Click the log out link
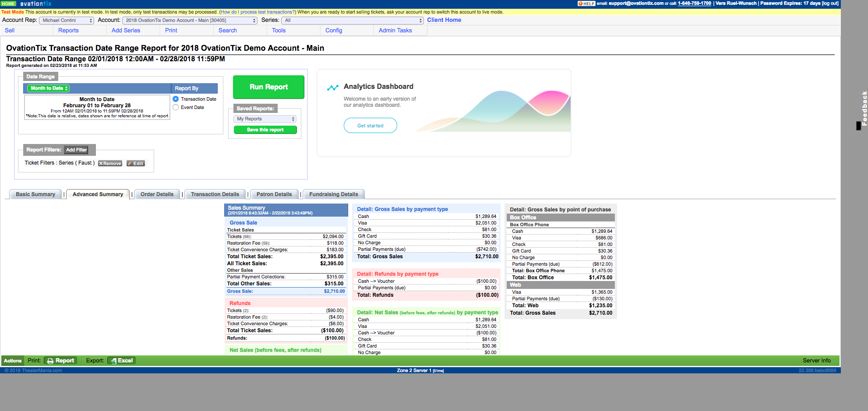This screenshot has width=868, height=411. 831,3
